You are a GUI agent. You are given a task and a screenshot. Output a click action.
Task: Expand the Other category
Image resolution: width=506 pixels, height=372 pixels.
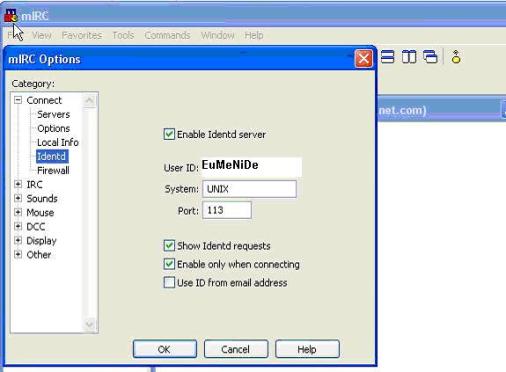tap(18, 255)
